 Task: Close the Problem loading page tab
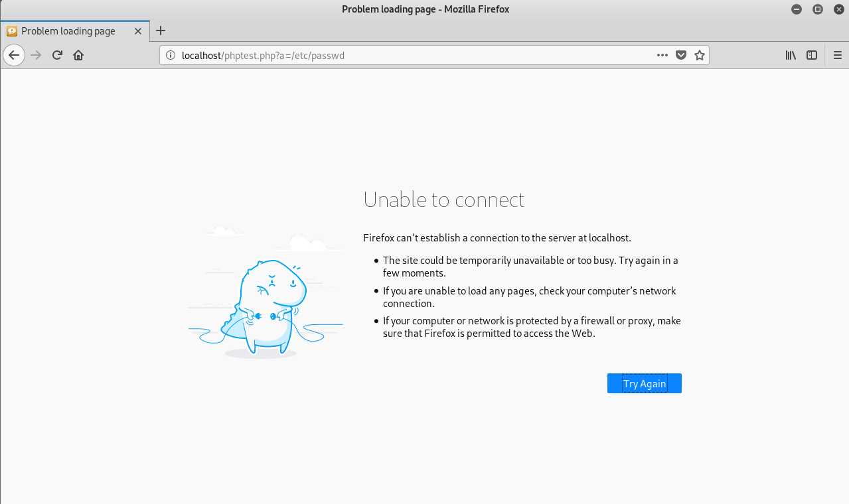point(138,31)
